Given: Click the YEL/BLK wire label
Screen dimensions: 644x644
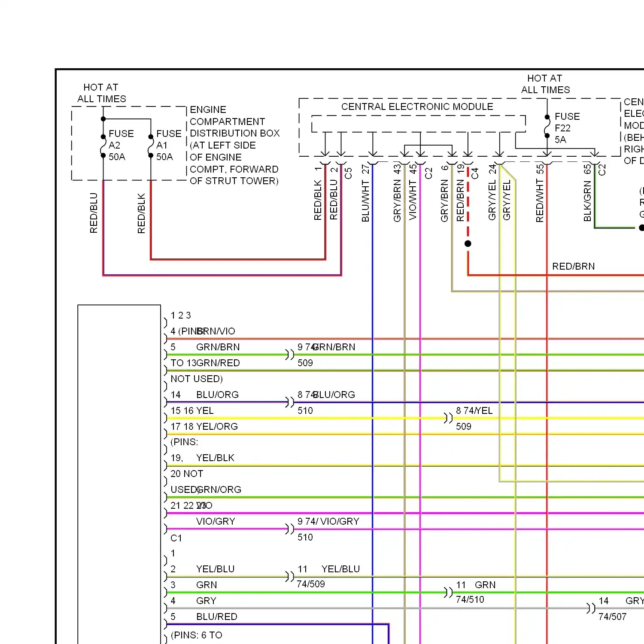Looking at the screenshot, I should (x=215, y=458).
